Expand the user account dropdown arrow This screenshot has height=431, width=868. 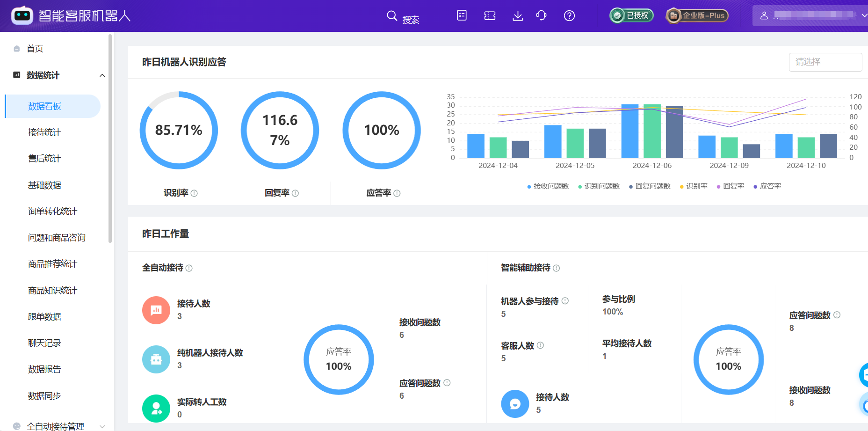[864, 15]
